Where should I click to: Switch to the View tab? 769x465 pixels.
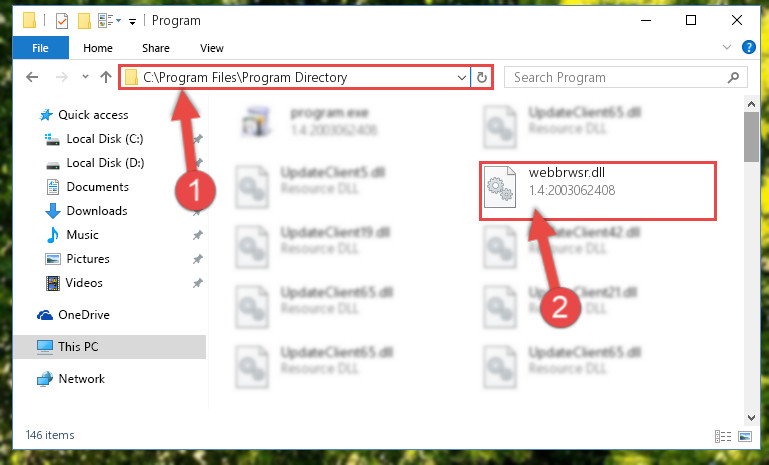tap(212, 48)
